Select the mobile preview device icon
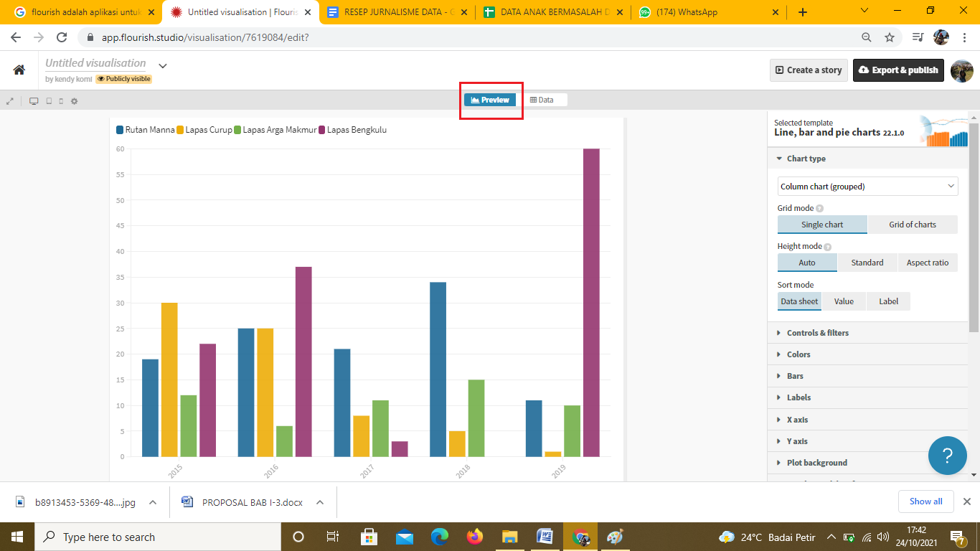The image size is (980, 551). coord(61,101)
